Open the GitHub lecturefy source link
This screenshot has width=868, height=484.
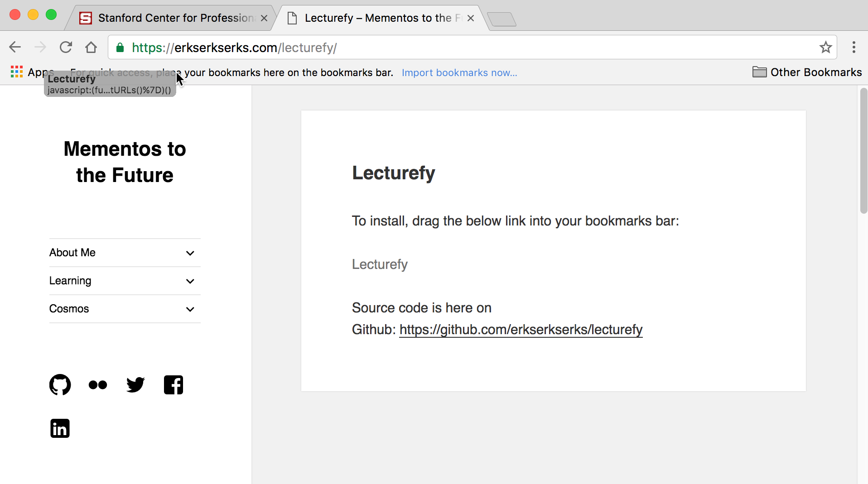[x=521, y=330]
